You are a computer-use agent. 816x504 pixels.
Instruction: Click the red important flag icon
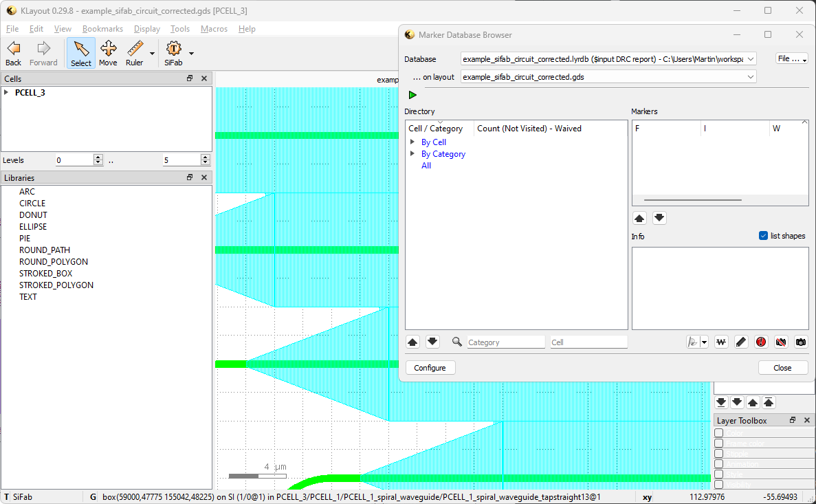pos(761,342)
